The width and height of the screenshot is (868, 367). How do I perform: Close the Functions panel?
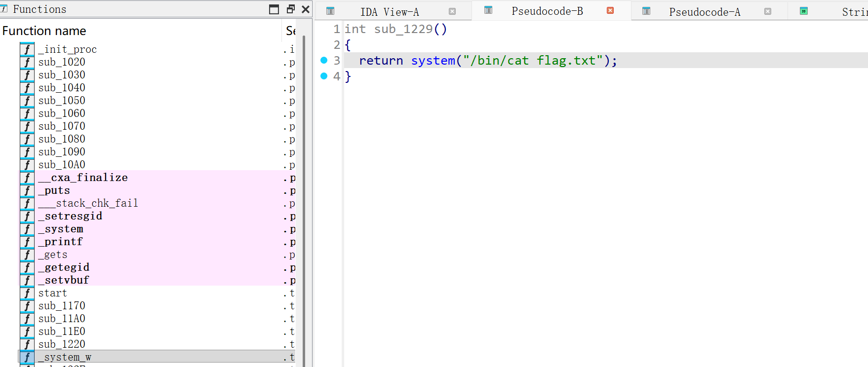click(306, 9)
